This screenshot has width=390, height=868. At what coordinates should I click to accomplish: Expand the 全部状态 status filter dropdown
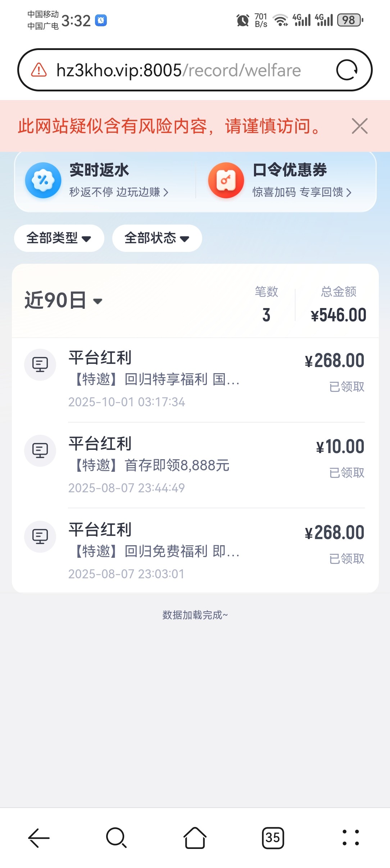[x=157, y=238]
